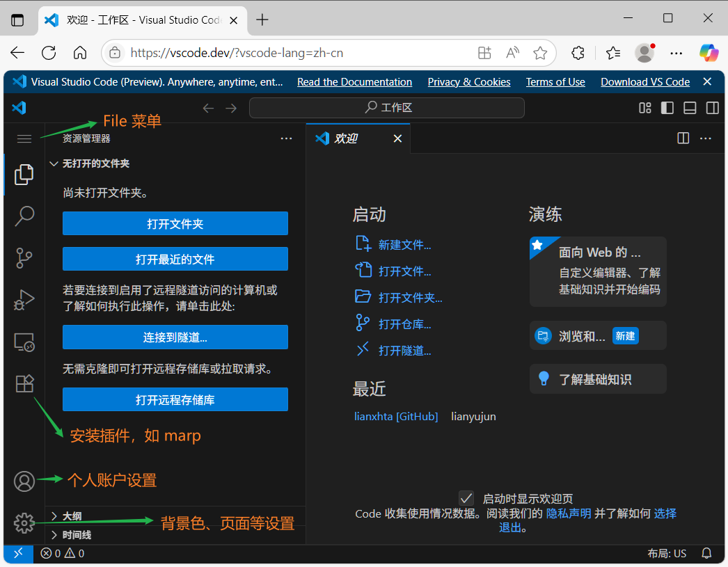Select the Remote Explorer icon

(24, 342)
